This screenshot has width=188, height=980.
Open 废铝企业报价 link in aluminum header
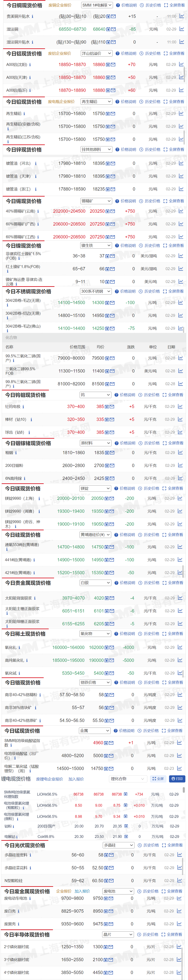pyautogui.click(x=59, y=53)
